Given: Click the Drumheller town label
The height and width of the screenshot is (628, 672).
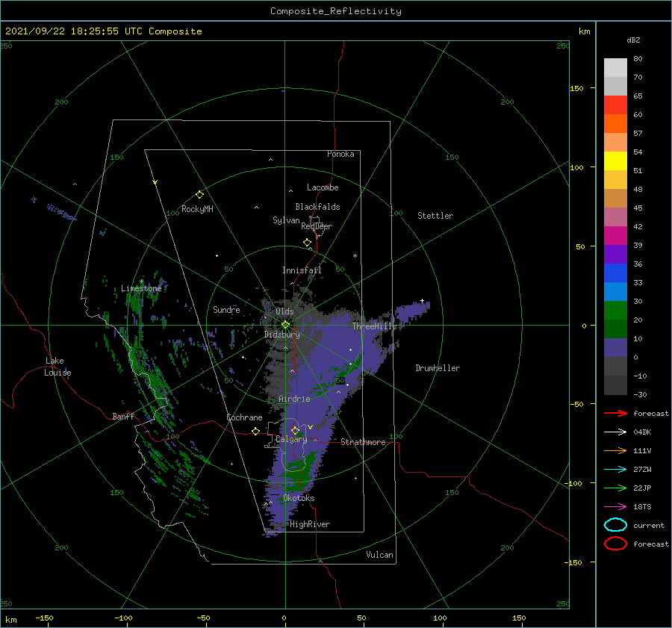Looking at the screenshot, I should (438, 368).
